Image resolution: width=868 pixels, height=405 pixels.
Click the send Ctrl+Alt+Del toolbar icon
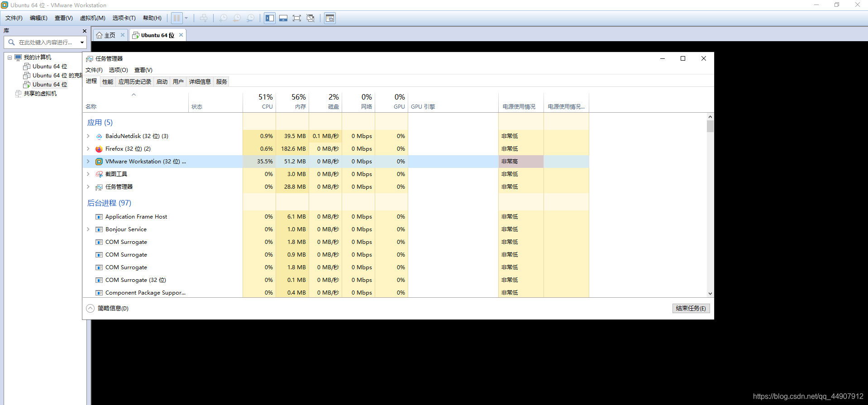[204, 18]
